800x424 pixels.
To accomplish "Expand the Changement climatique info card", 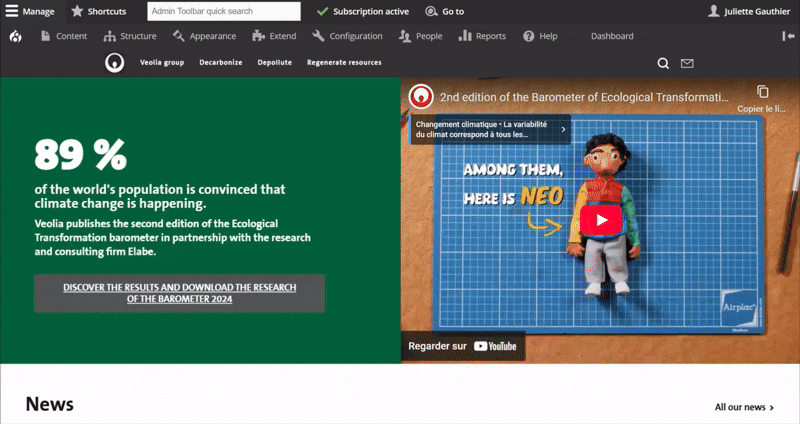I will pos(490,130).
